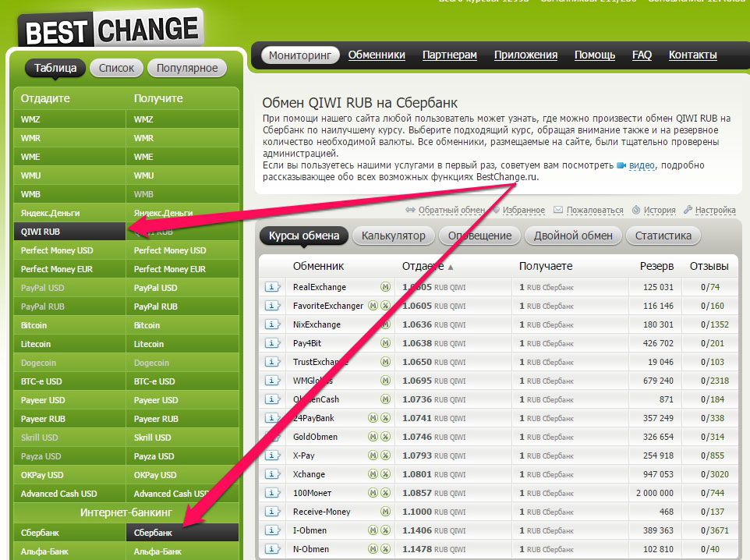750x560 pixels.
Task: Select Payeer RUB in Отдадите column
Action: [69, 419]
